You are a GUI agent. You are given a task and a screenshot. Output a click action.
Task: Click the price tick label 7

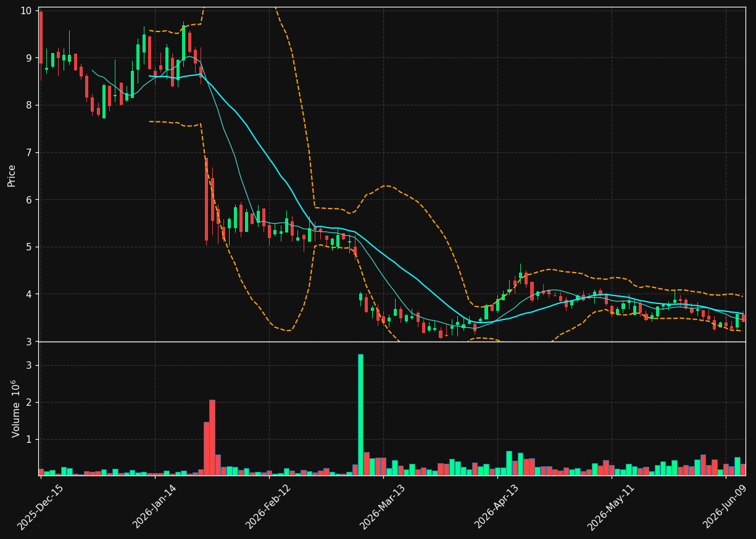coord(29,152)
